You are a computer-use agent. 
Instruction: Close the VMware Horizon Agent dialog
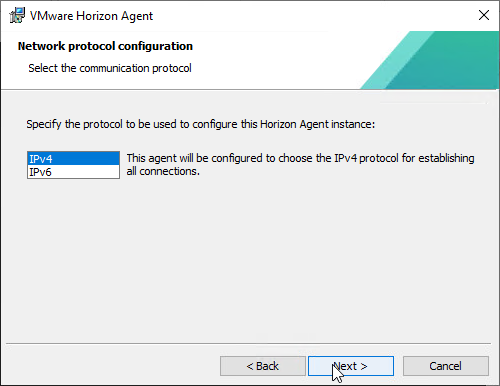pyautogui.click(x=484, y=15)
